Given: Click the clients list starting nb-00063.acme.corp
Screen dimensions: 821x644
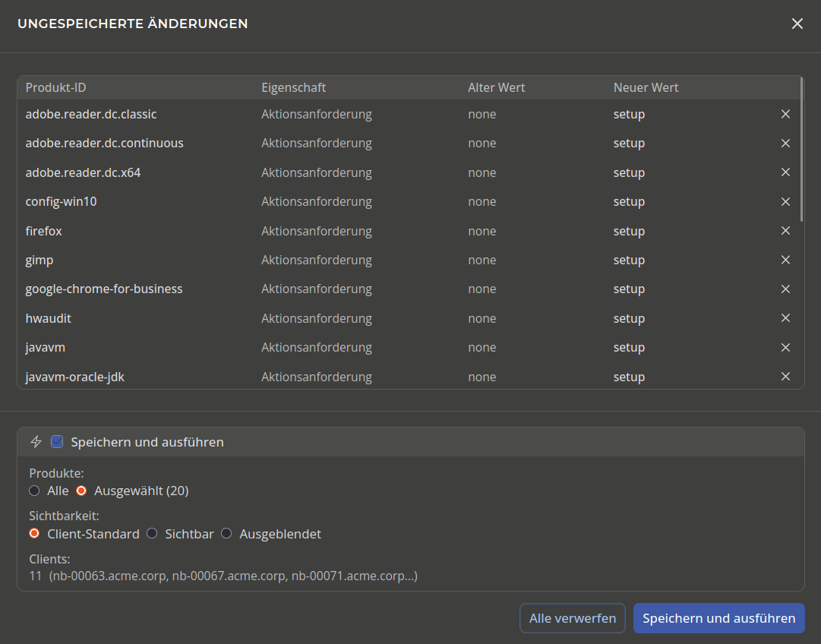Looking at the screenshot, I should (x=233, y=576).
